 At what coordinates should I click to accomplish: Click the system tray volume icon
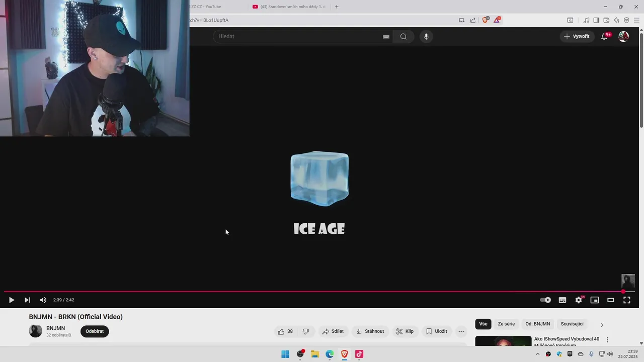(610, 354)
